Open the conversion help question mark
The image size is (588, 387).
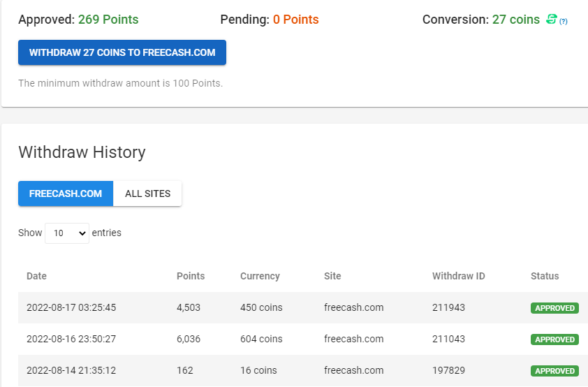(x=564, y=22)
